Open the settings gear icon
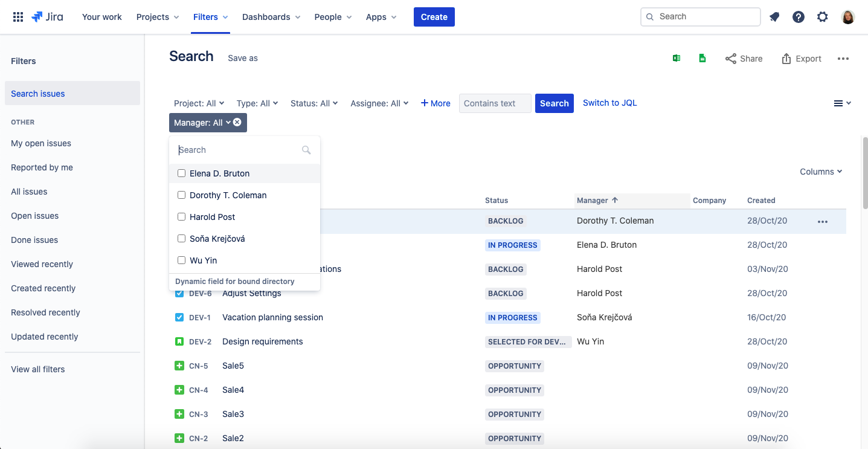This screenshot has width=868, height=449. pos(823,17)
